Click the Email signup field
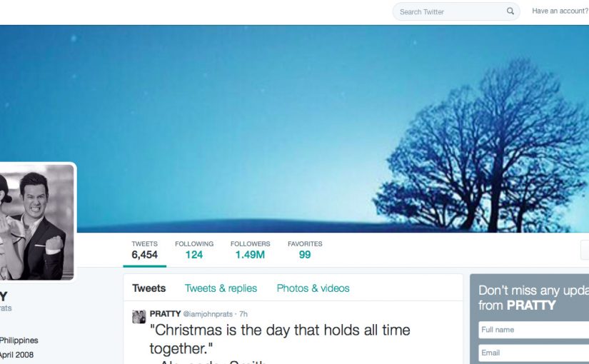Image resolution: width=589 pixels, height=364 pixels. tap(534, 353)
